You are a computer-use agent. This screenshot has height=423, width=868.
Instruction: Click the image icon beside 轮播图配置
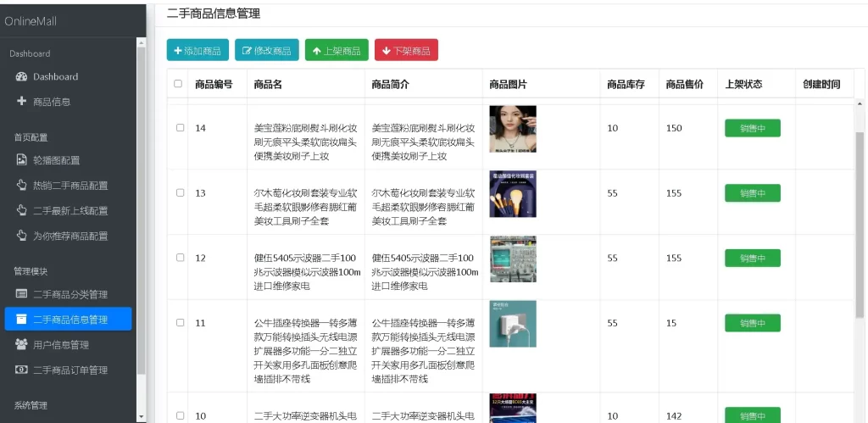(x=21, y=160)
